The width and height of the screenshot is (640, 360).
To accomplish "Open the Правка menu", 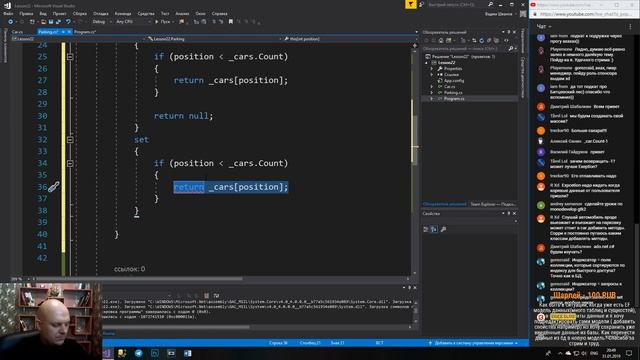I will tap(26, 13).
